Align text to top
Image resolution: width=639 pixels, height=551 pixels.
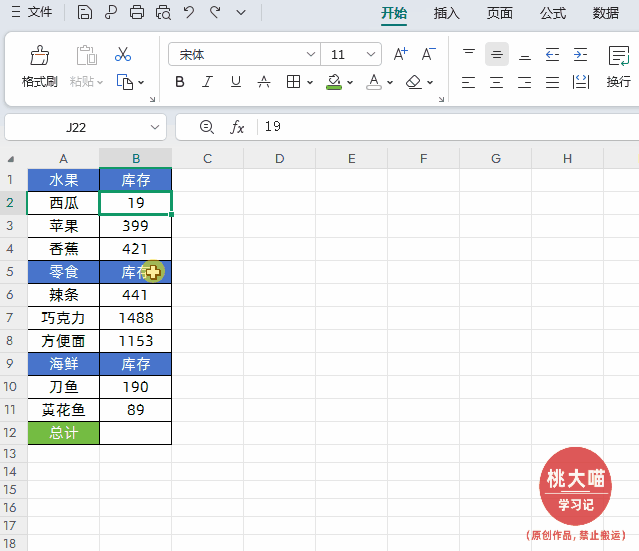pyautogui.click(x=469, y=54)
